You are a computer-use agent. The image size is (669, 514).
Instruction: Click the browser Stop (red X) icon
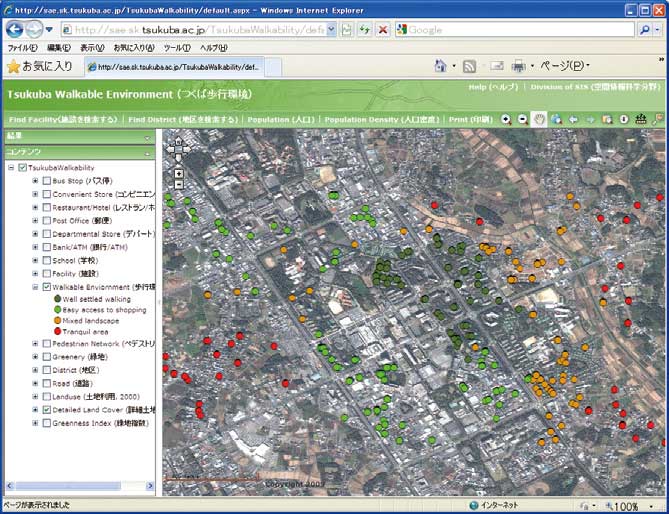click(x=383, y=30)
